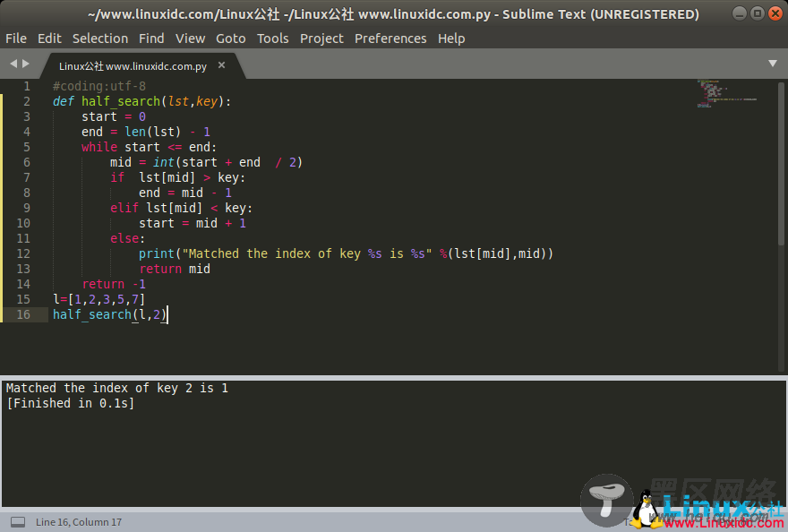Click the 'l=[1,2,3,5,7]' list assignment

tap(99, 300)
